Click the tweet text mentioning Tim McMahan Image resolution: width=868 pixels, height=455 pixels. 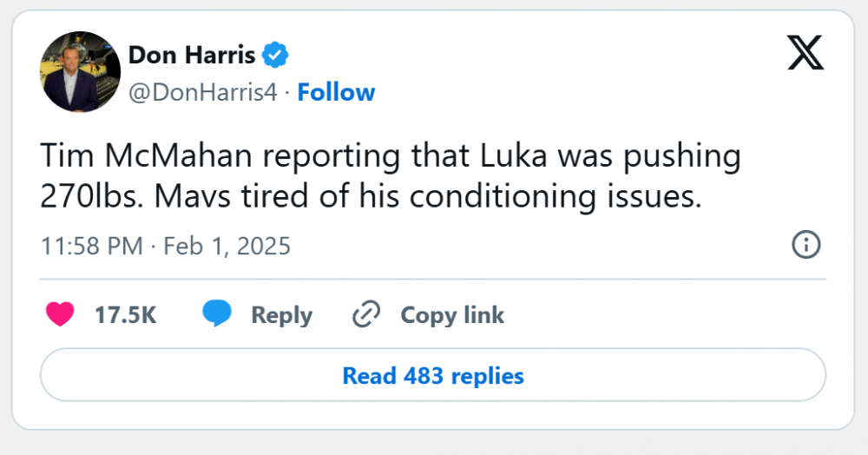coord(391,176)
